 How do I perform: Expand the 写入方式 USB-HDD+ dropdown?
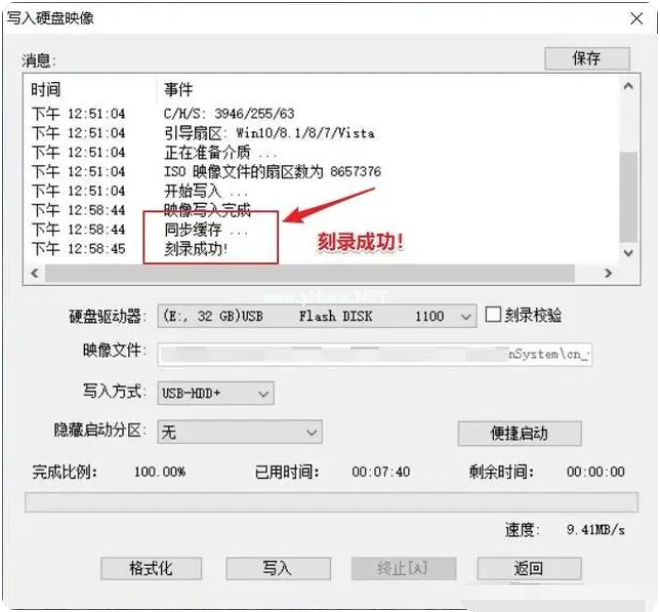coord(263,394)
